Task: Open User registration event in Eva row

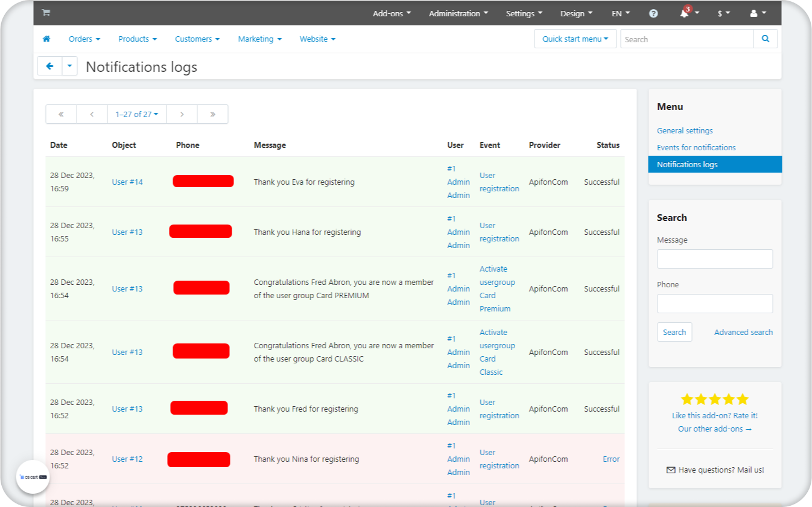Action: [x=500, y=182]
